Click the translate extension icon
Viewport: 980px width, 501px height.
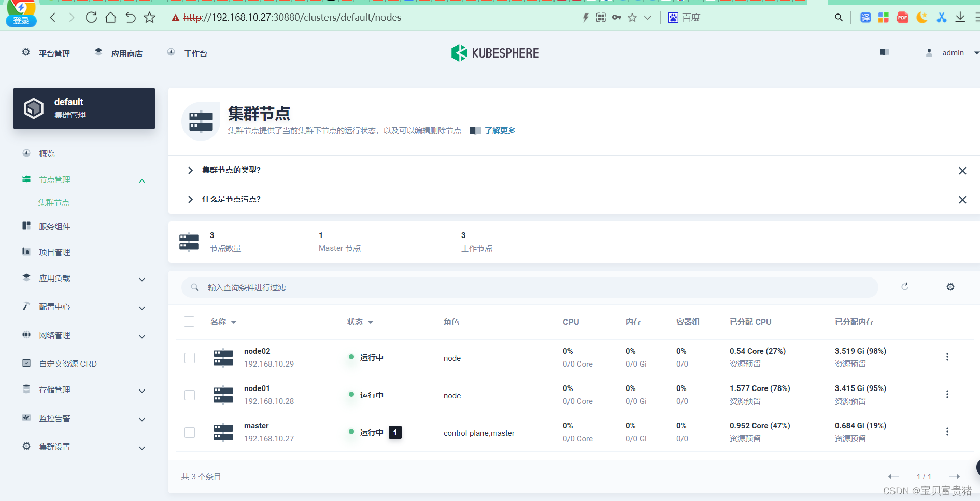coord(865,18)
